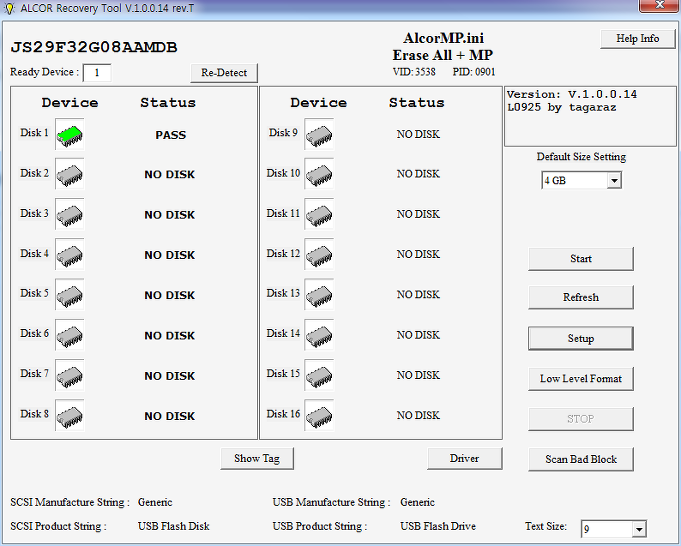Click the Show Tag button
Viewport: 681px width, 546px height.
coord(257,459)
